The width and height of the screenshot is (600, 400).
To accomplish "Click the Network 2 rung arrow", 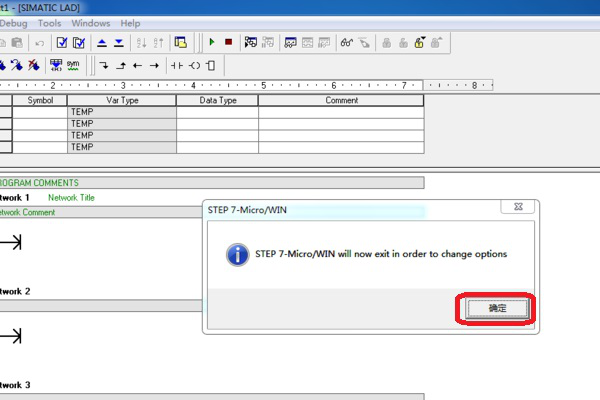I will pos(11,336).
